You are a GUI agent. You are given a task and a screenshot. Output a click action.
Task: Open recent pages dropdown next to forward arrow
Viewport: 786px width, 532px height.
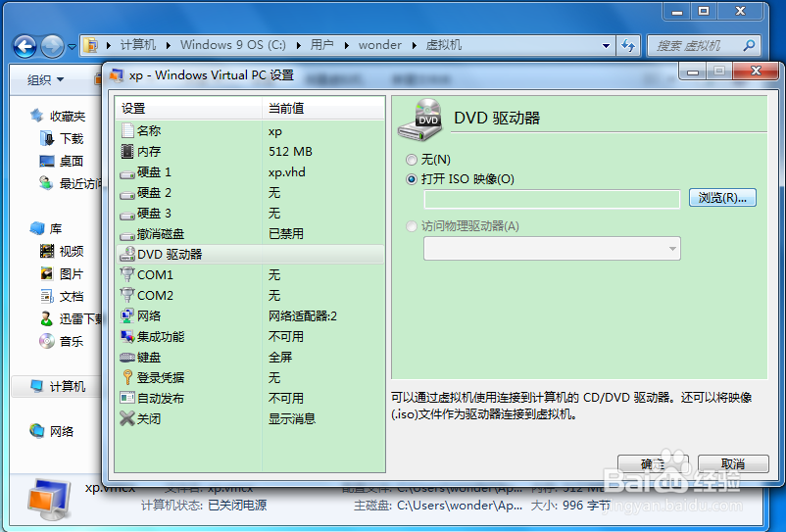[72, 47]
